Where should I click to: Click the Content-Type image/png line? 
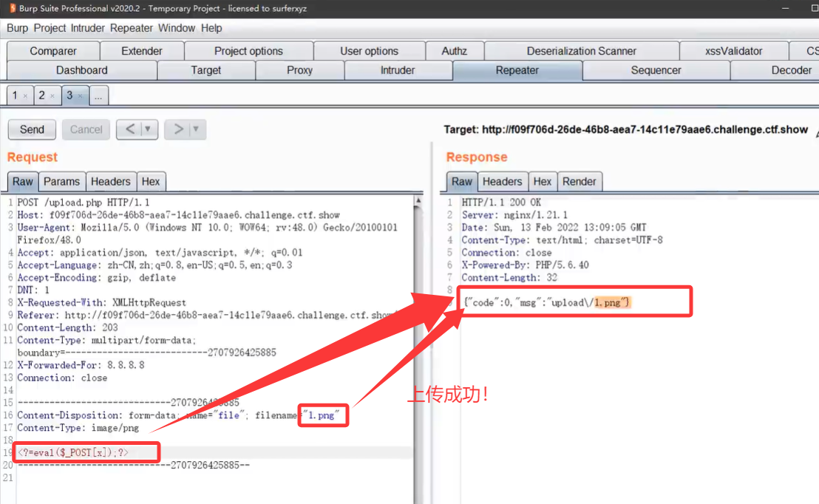pos(78,428)
